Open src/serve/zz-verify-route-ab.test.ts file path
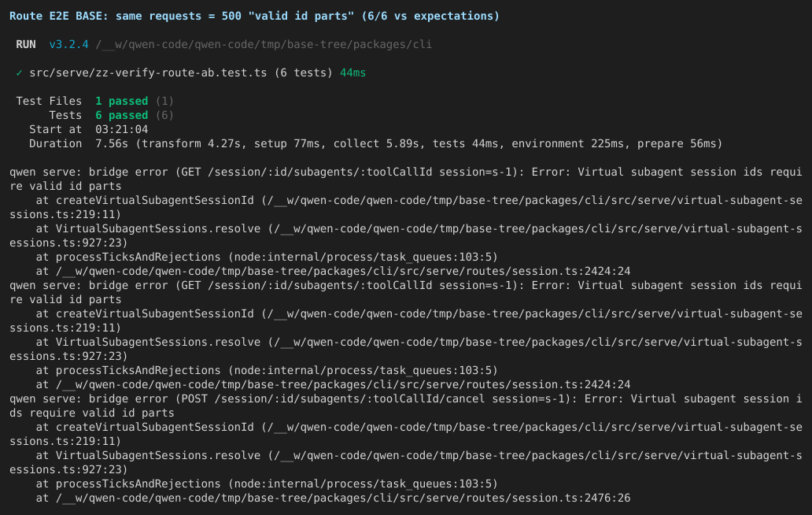Screen dimensions: 812x515 click(148, 73)
